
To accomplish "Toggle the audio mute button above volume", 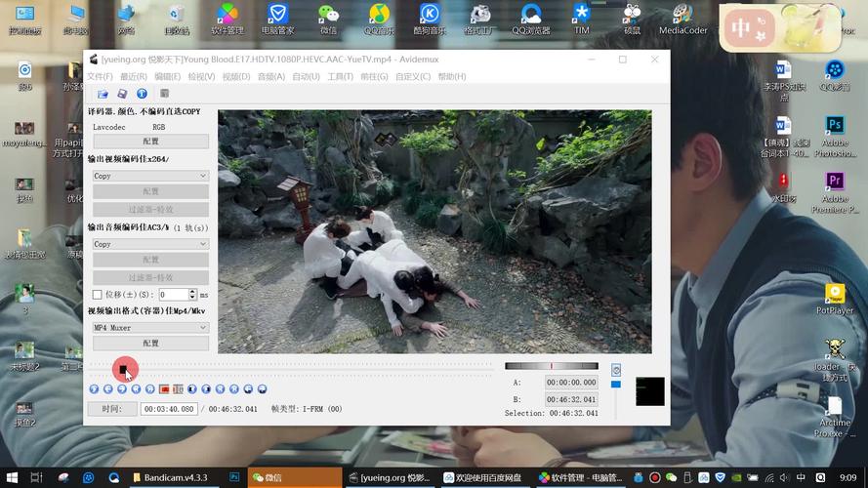I will pyautogui.click(x=616, y=370).
